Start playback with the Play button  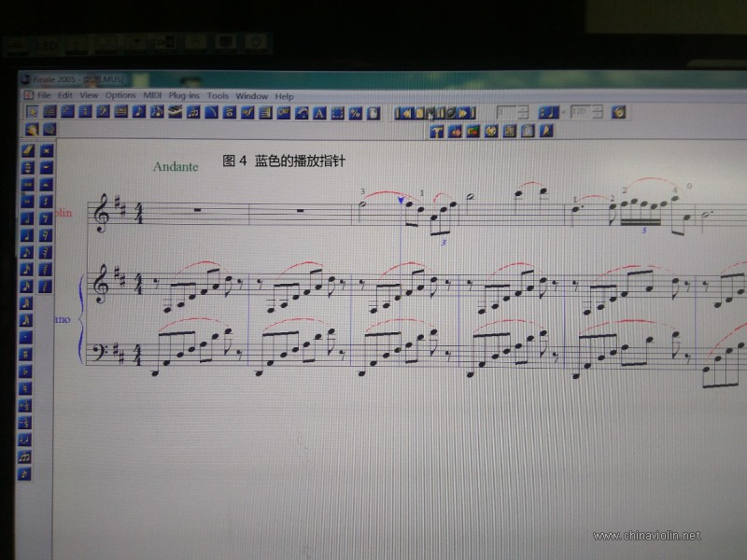pyautogui.click(x=430, y=113)
